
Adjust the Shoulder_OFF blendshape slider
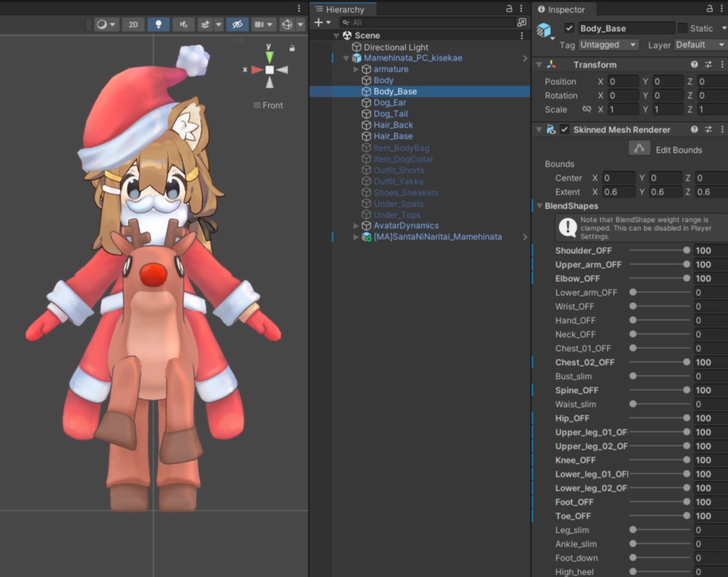click(660, 250)
